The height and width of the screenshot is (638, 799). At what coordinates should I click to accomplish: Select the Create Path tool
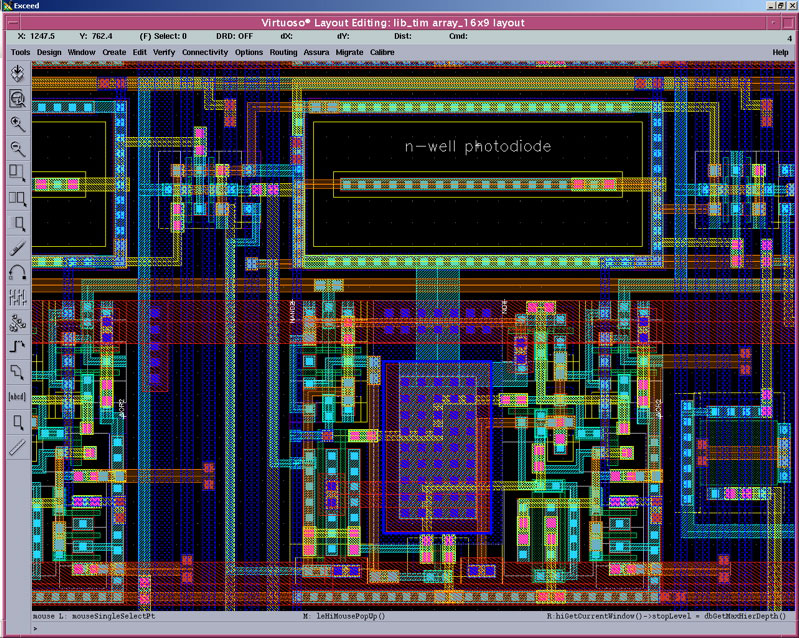(x=17, y=347)
